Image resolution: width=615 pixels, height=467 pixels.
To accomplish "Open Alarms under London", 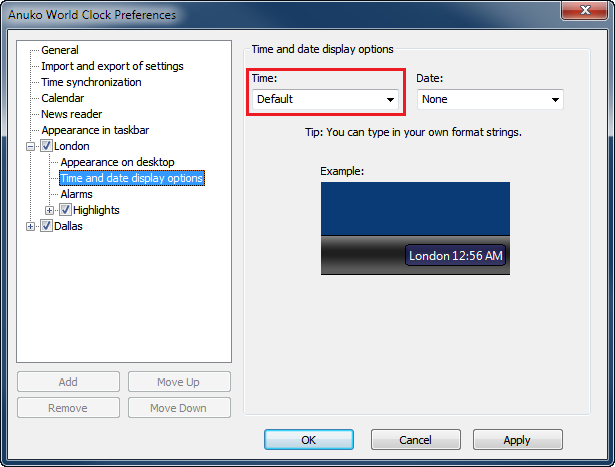I will [76, 194].
